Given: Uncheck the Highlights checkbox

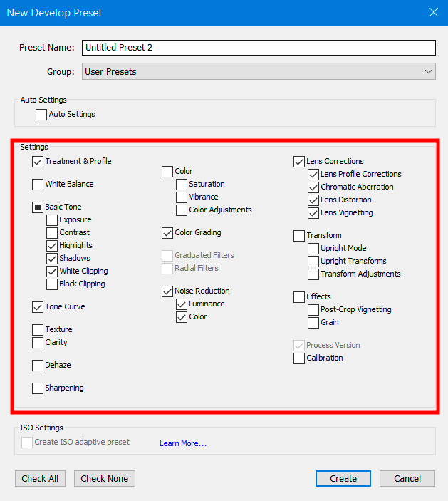Looking at the screenshot, I should [52, 246].
